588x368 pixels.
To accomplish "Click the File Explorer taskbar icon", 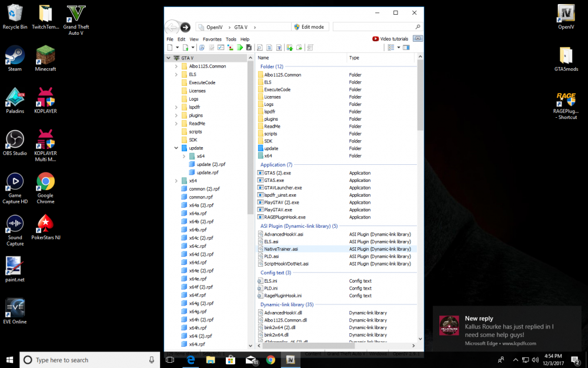I will pyautogui.click(x=211, y=360).
